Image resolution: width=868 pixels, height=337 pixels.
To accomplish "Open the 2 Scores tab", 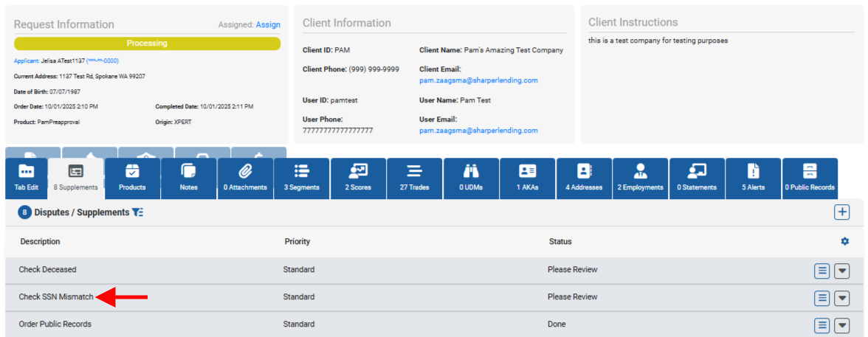I will [358, 178].
